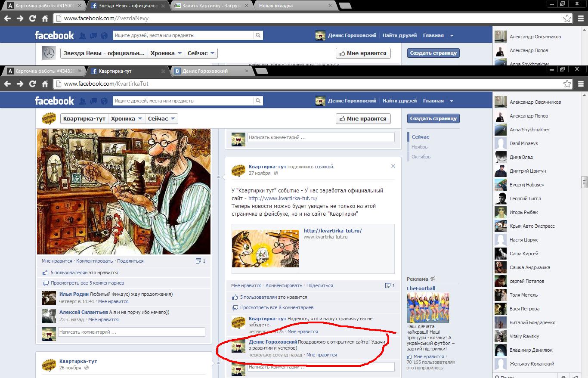Open account dropdown arrow in KvartirkaTut Facebook bar

pos(452,101)
